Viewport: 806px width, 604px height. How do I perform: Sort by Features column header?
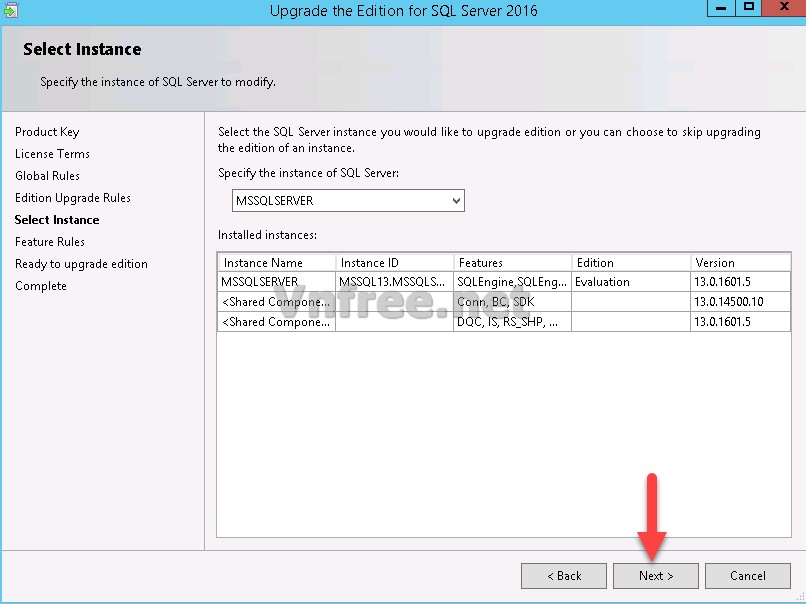click(512, 263)
